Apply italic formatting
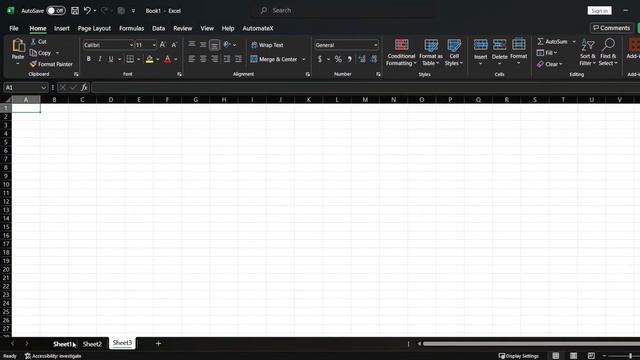 point(100,59)
